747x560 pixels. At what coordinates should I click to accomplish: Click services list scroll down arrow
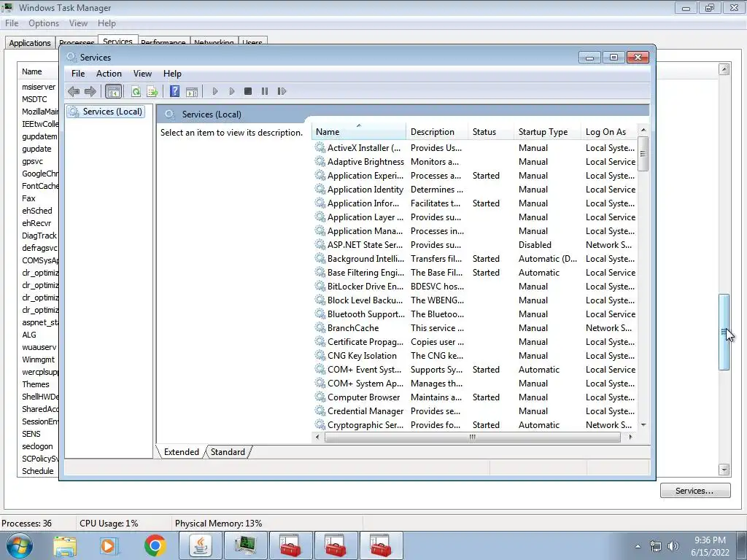[643, 425]
